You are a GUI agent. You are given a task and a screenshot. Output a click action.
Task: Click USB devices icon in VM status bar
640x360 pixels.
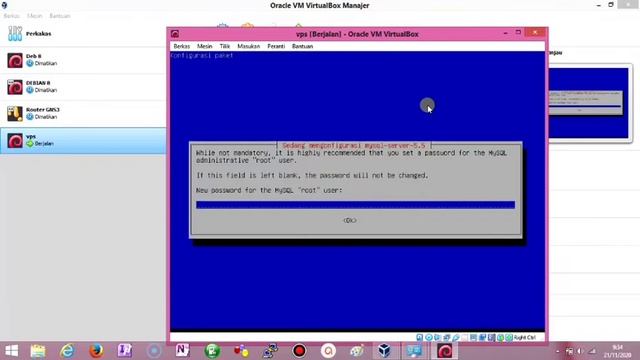tap(456, 338)
